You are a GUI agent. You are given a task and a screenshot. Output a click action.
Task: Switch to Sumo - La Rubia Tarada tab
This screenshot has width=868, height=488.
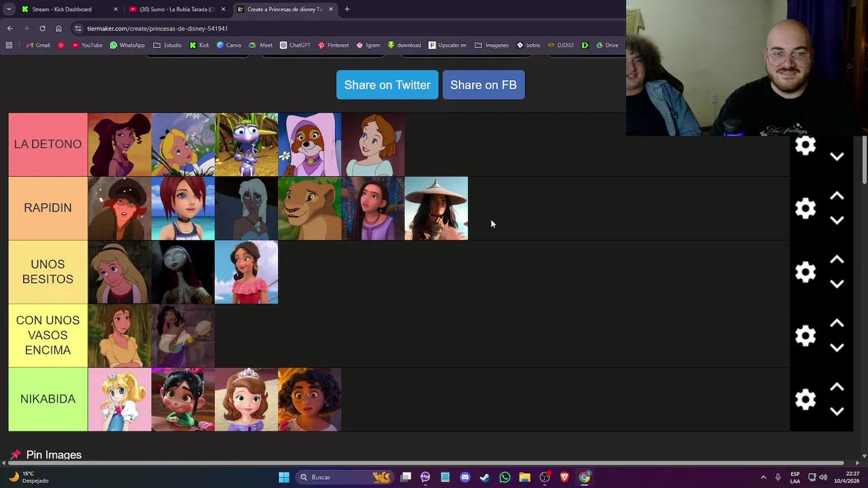click(x=178, y=9)
